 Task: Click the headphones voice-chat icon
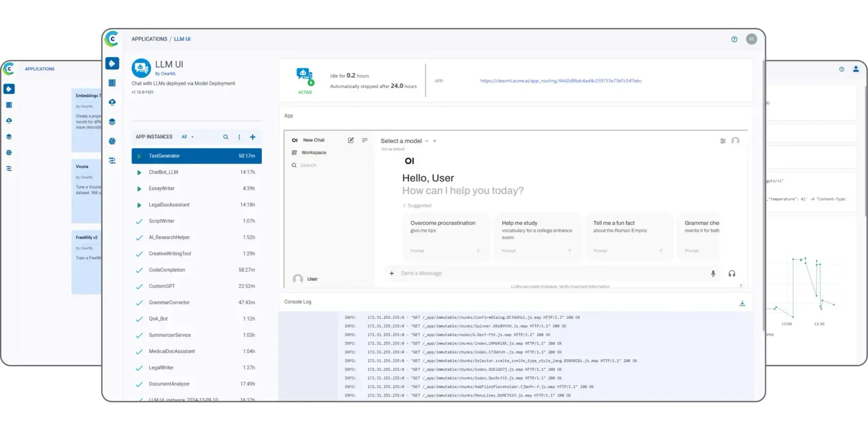[732, 273]
